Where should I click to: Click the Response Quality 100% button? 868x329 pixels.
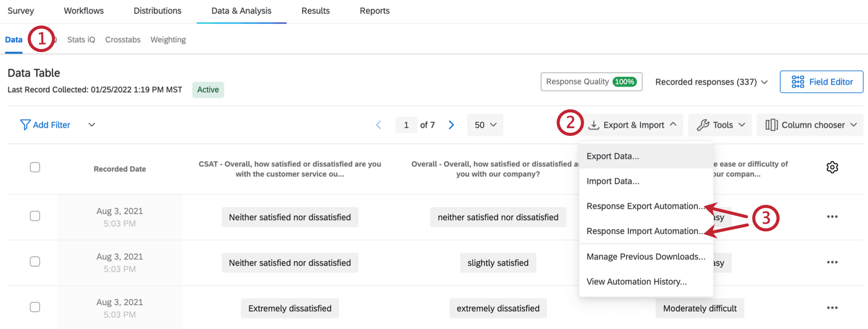tap(591, 82)
